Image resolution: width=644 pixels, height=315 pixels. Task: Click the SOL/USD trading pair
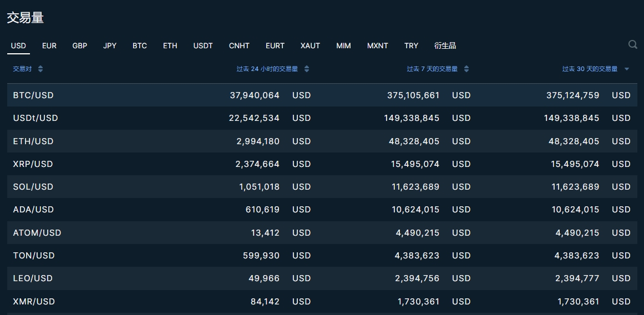pos(33,187)
